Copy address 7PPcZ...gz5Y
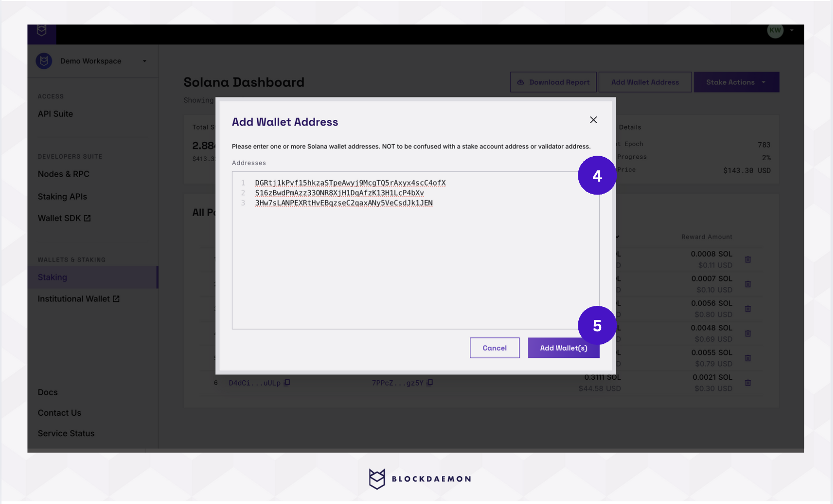This screenshot has width=833, height=504. click(430, 383)
